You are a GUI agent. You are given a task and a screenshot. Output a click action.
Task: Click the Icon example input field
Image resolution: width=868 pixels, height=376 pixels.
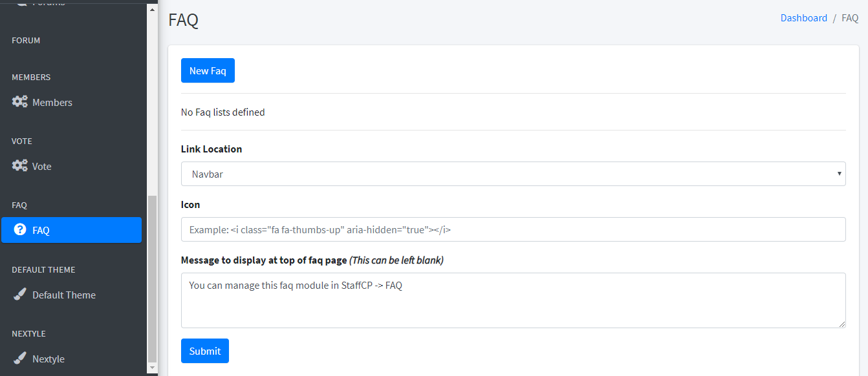[514, 229]
